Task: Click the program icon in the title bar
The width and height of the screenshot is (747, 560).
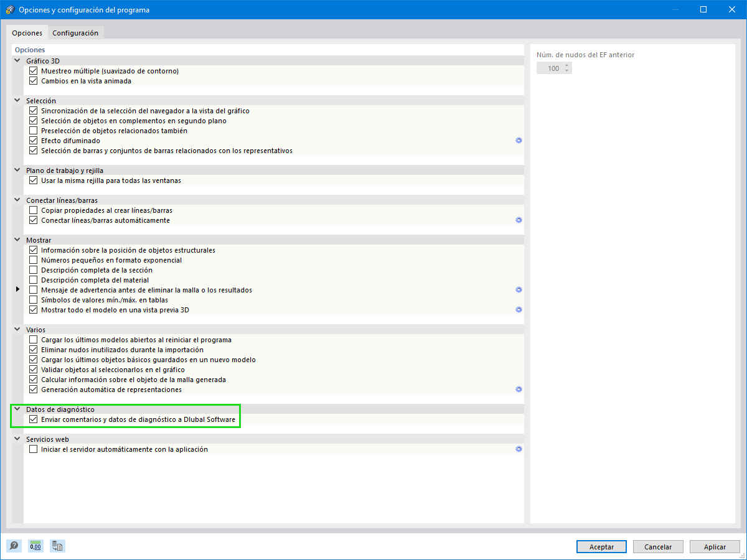Action: pyautogui.click(x=9, y=10)
